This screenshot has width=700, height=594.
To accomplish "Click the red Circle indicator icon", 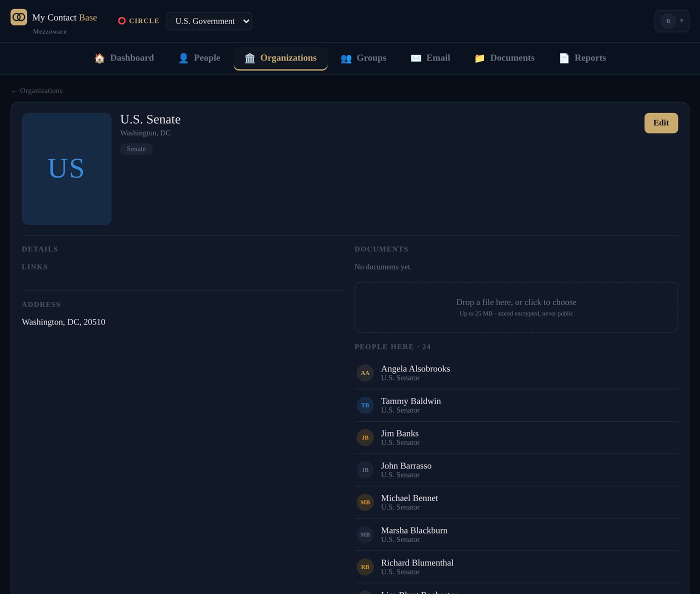I will 121,21.
